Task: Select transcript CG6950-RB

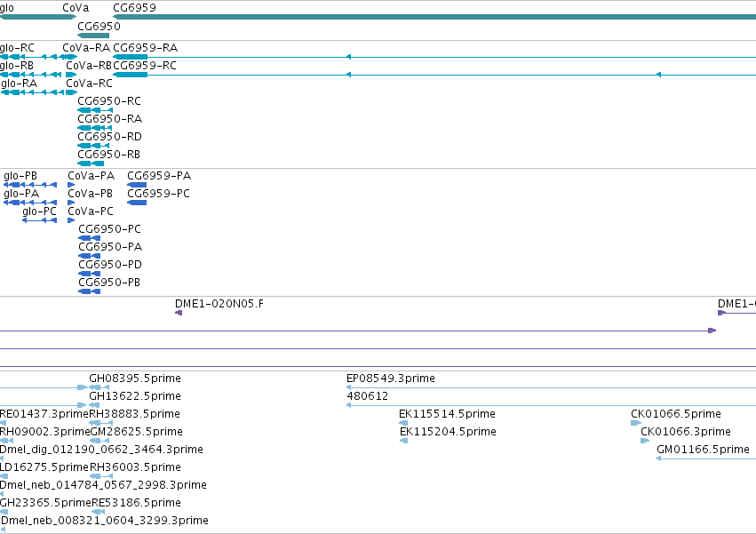Action: pyautogui.click(x=109, y=155)
